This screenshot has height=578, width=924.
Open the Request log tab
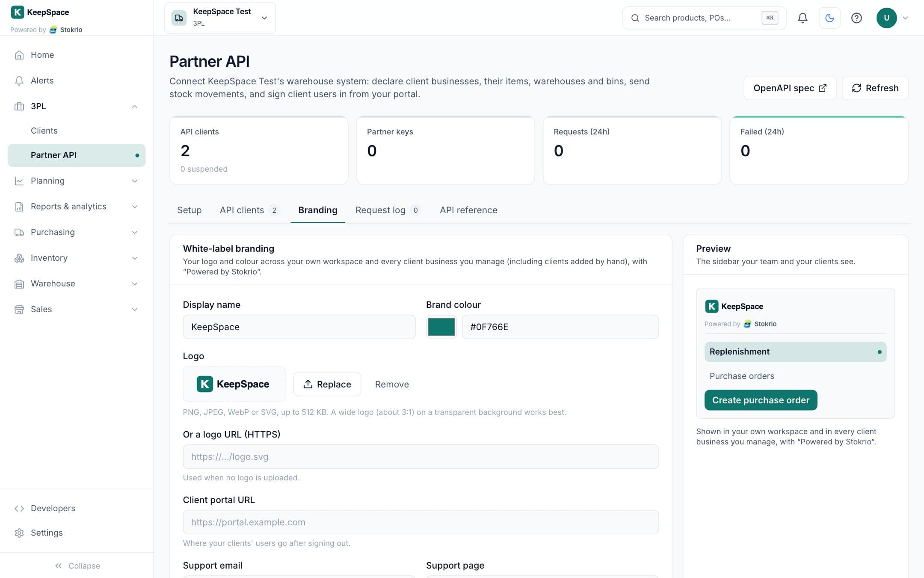click(x=388, y=210)
